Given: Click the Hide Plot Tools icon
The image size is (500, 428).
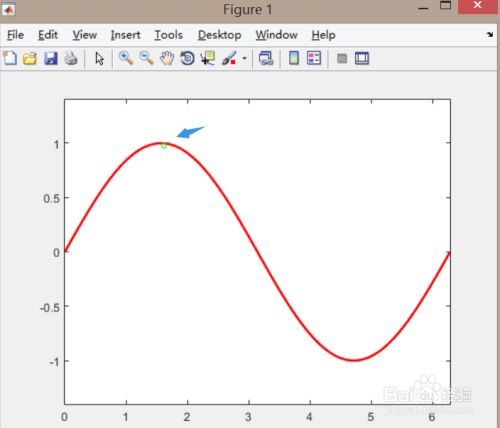Looking at the screenshot, I should pos(342,59).
